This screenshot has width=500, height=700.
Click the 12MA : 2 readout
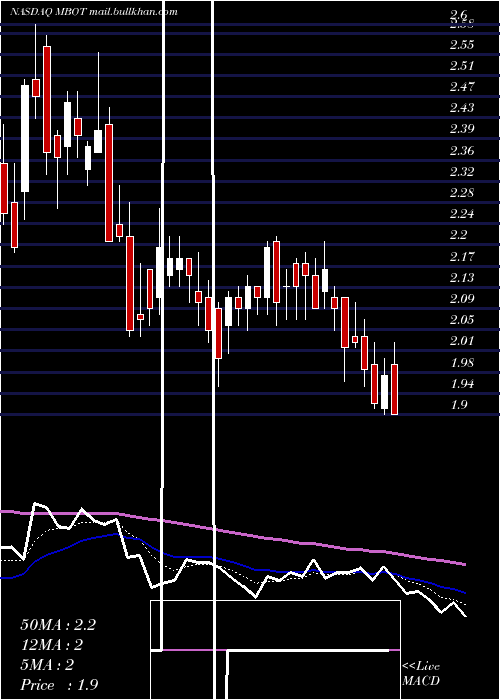coord(52,645)
